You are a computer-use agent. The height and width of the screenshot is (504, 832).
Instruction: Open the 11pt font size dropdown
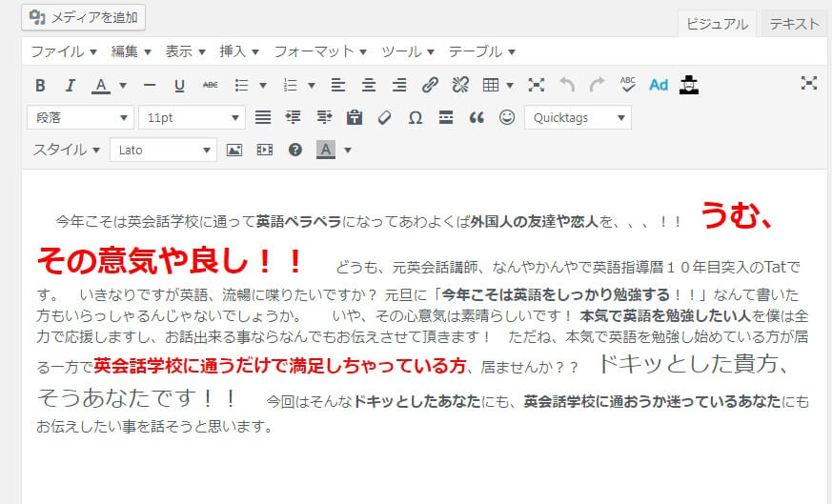pos(192,117)
